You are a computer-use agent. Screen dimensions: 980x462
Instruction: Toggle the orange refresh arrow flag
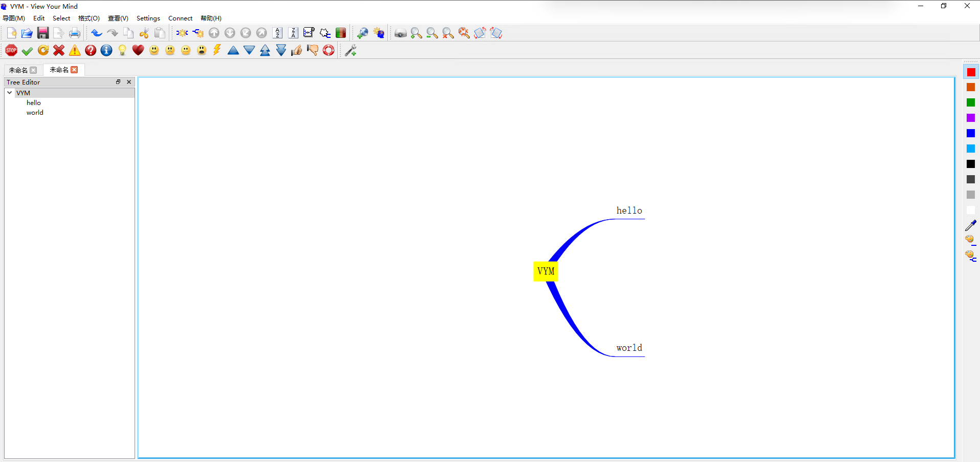point(43,50)
